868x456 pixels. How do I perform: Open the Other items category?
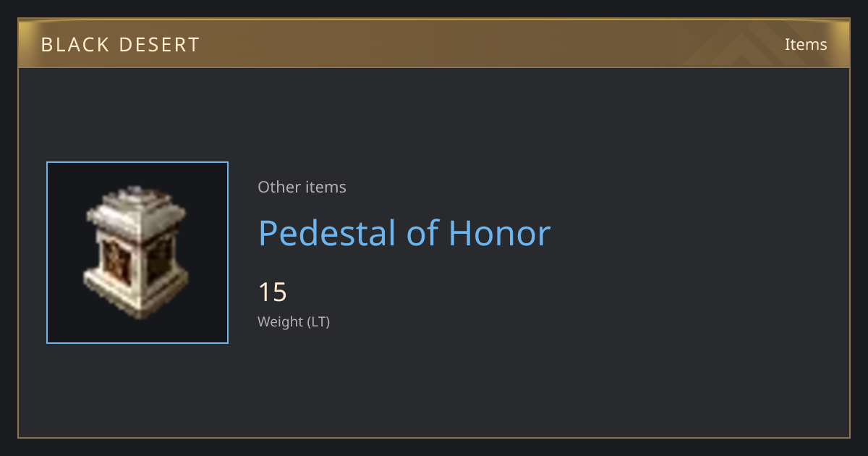(x=302, y=187)
